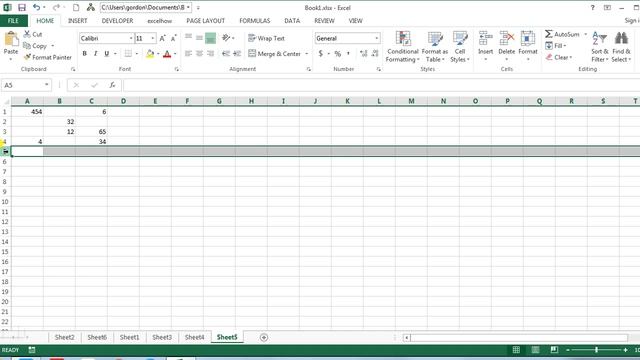
Task: Open Sheet2 worksheet tab
Action: click(64, 337)
